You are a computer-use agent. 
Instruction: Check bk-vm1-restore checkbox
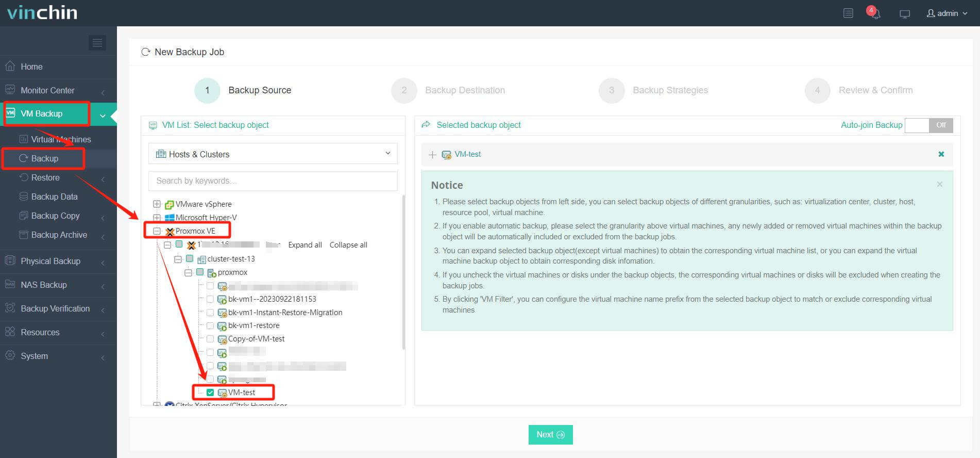tap(210, 325)
